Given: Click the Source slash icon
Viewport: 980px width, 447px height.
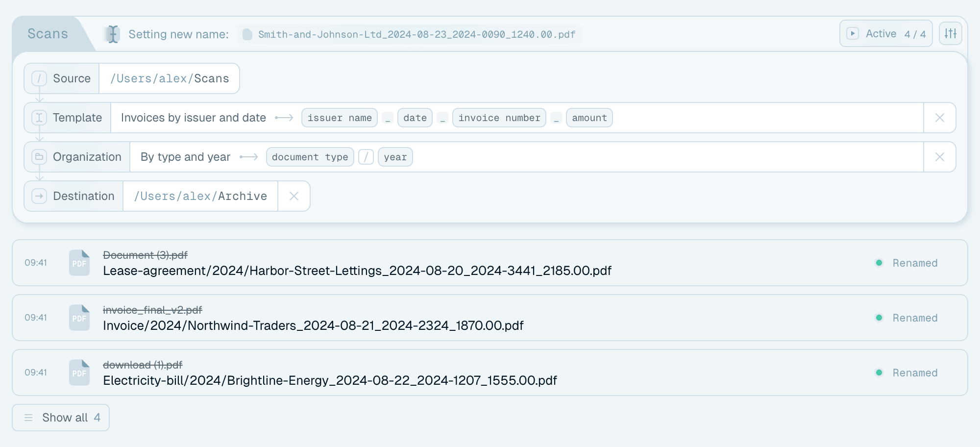Looking at the screenshot, I should click(x=39, y=78).
